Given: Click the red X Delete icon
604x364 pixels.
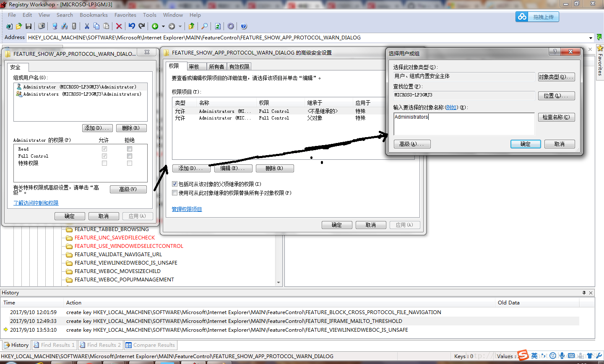Looking at the screenshot, I should pos(119,26).
